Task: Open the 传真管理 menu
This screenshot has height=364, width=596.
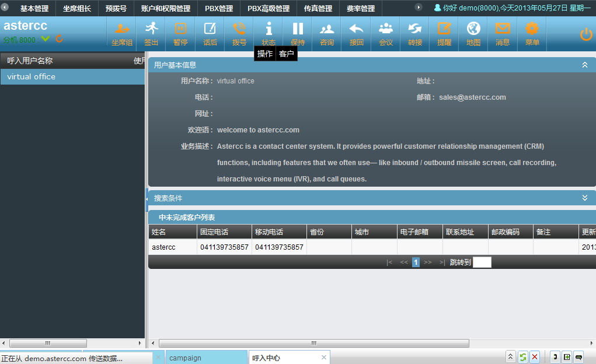Action: [318, 9]
